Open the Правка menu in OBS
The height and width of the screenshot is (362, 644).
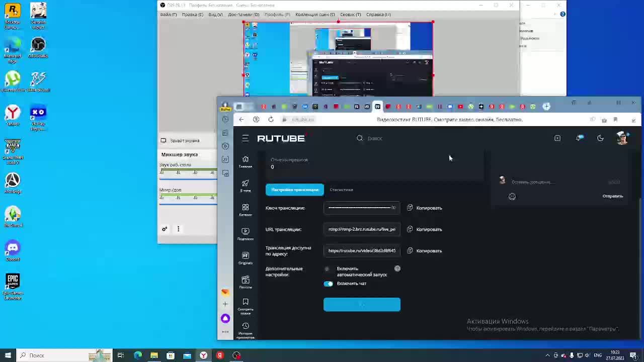point(192,15)
